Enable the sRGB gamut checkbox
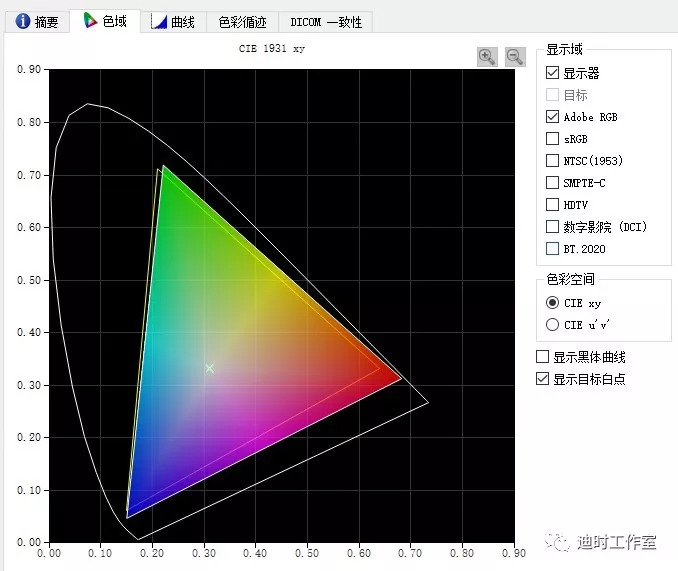Viewport: 678px width, 571px height. pyautogui.click(x=552, y=138)
